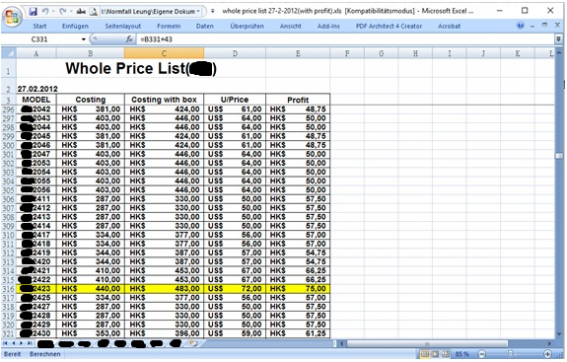Open Excel help question mark icon
This screenshot has height=362, width=567.
(520, 26)
